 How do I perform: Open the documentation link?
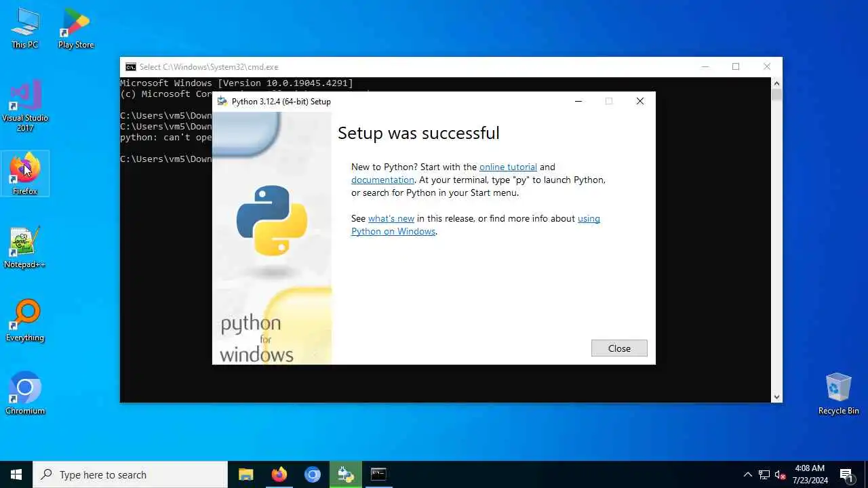(382, 180)
